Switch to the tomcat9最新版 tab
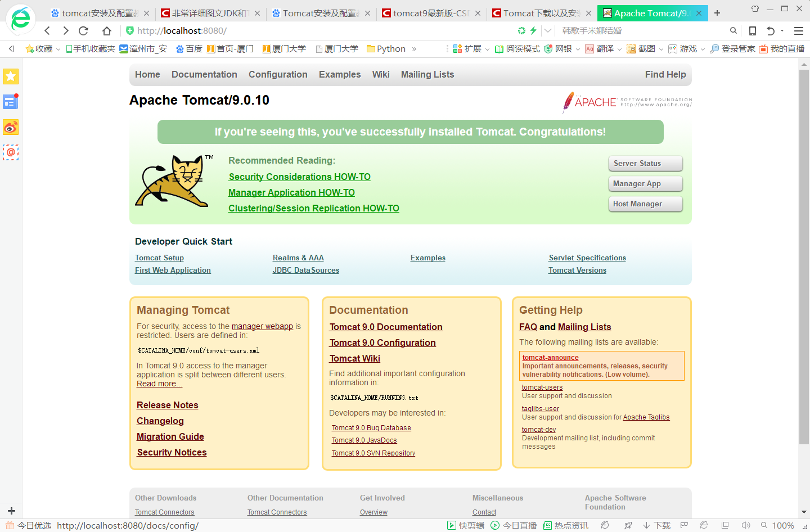 tap(431, 13)
